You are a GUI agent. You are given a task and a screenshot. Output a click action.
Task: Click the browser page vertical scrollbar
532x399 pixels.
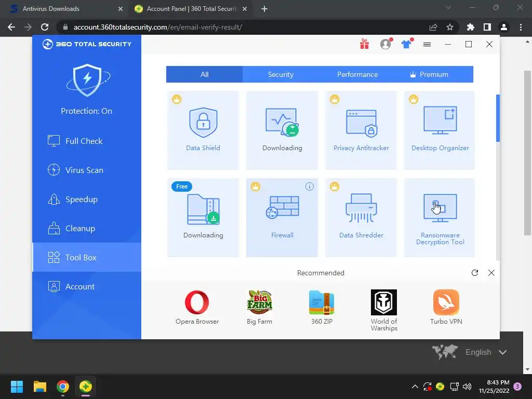point(527,153)
